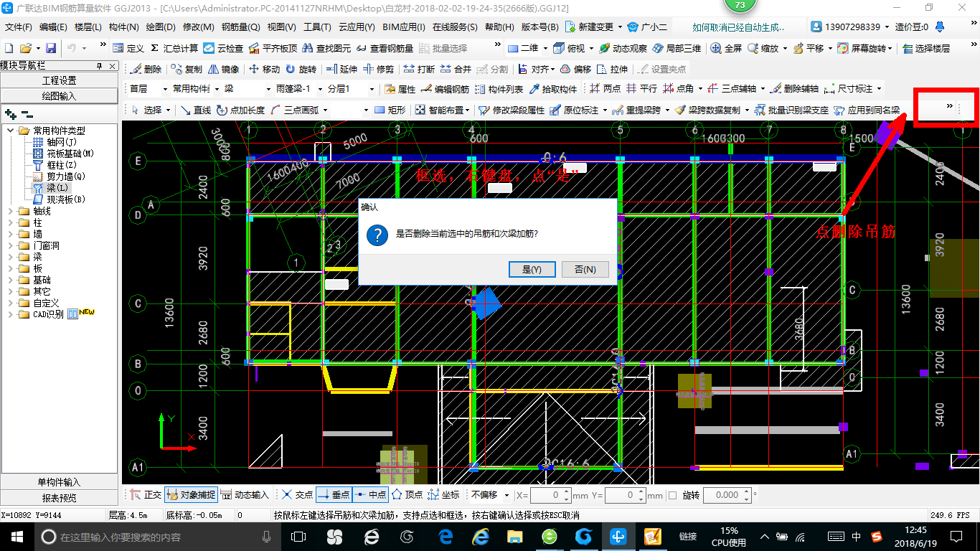Viewport: 980px width, 551px height.
Task: Click the 定义 define icon
Action: point(128,48)
